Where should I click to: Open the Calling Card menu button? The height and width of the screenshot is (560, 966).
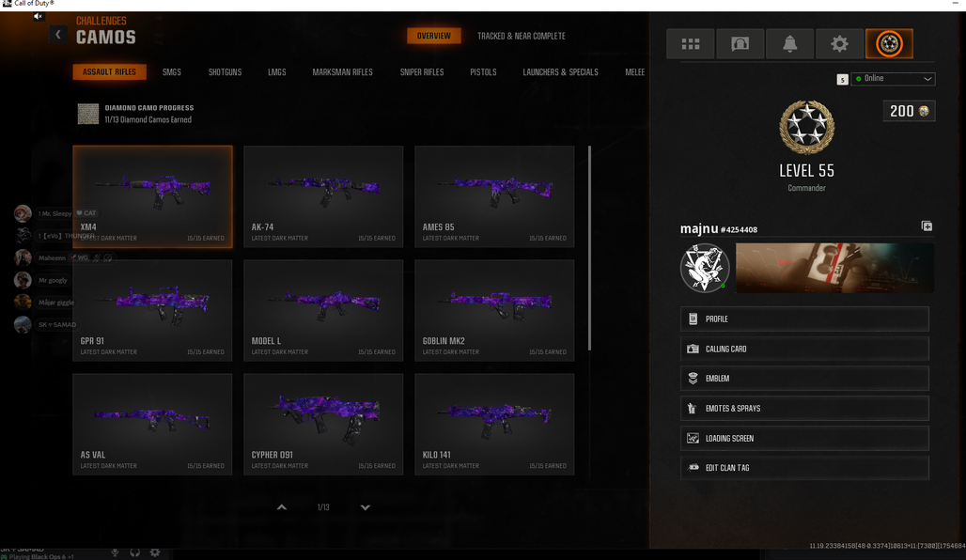pyautogui.click(x=804, y=349)
